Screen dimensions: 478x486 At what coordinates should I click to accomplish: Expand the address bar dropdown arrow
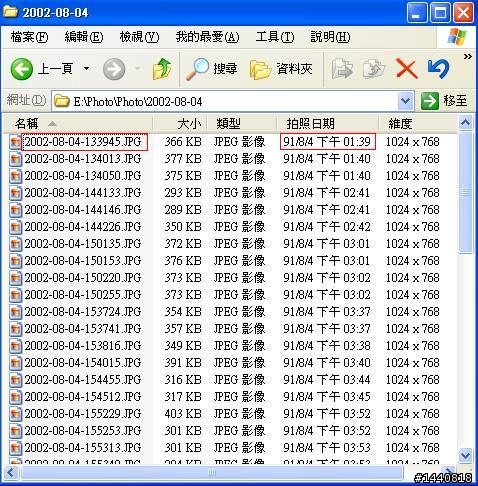click(x=406, y=101)
